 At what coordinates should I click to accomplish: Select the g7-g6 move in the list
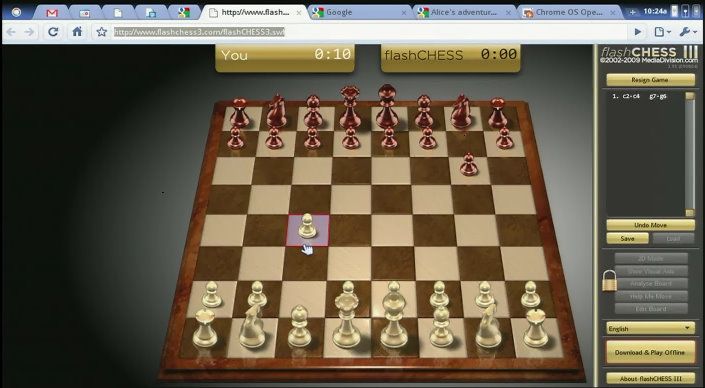point(658,96)
